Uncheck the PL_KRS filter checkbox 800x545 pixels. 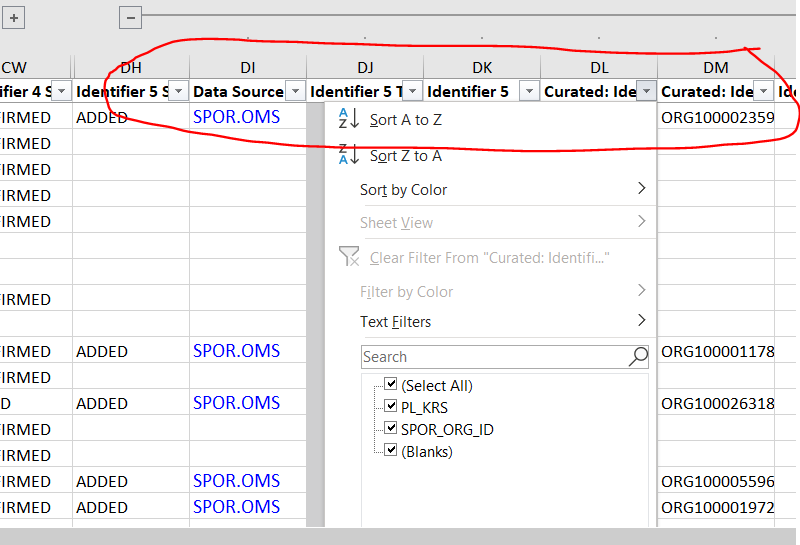(x=391, y=407)
